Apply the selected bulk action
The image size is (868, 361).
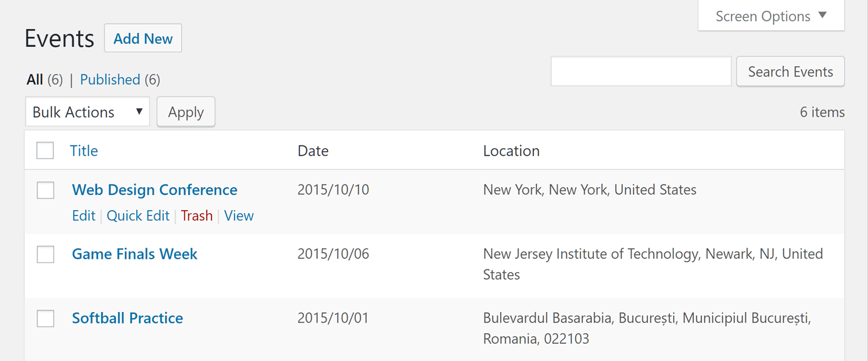click(x=186, y=112)
